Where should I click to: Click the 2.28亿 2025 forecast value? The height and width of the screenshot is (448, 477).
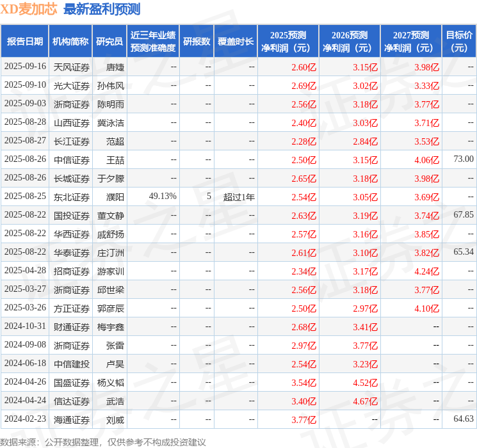[x=304, y=141]
